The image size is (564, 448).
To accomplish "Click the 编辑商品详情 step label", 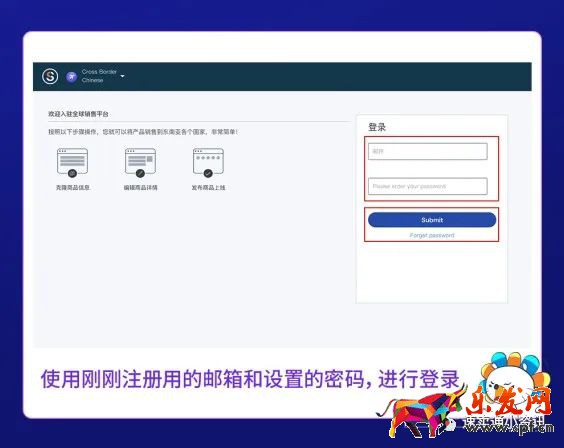I will point(141,187).
